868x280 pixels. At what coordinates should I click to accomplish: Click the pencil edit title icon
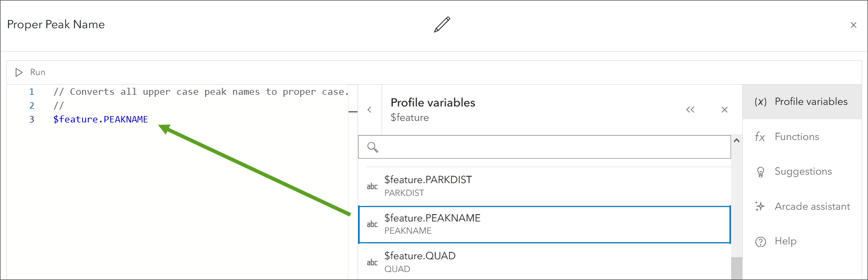coord(442,24)
